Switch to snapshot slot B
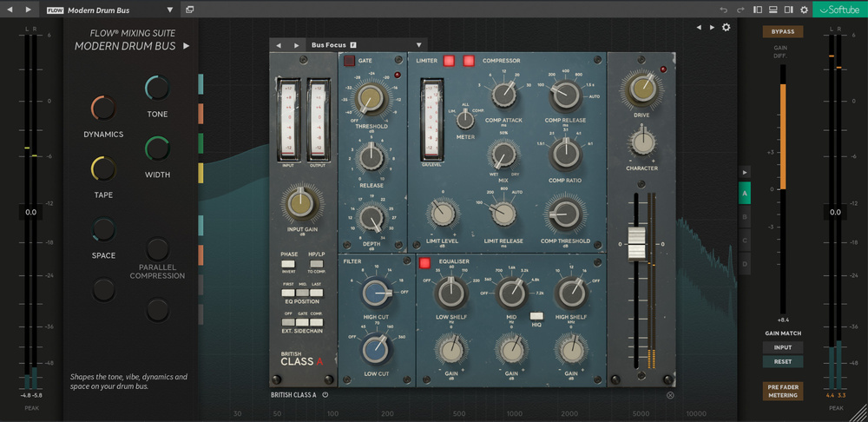Image resolution: width=868 pixels, height=422 pixels. point(744,216)
